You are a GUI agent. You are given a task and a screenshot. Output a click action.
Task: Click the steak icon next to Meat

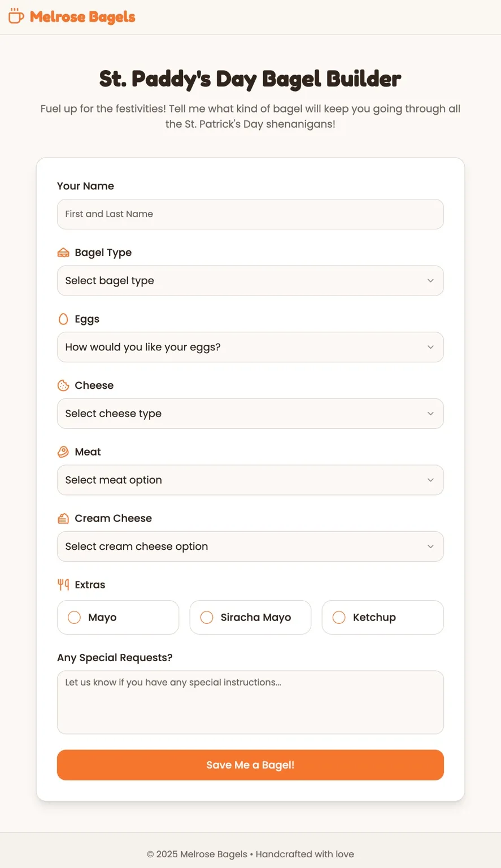(63, 452)
